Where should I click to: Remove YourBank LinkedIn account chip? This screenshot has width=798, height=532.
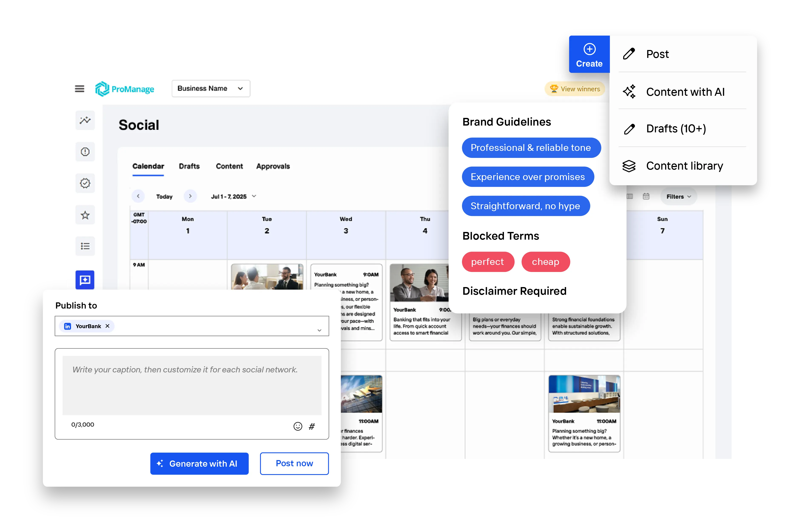(x=107, y=326)
